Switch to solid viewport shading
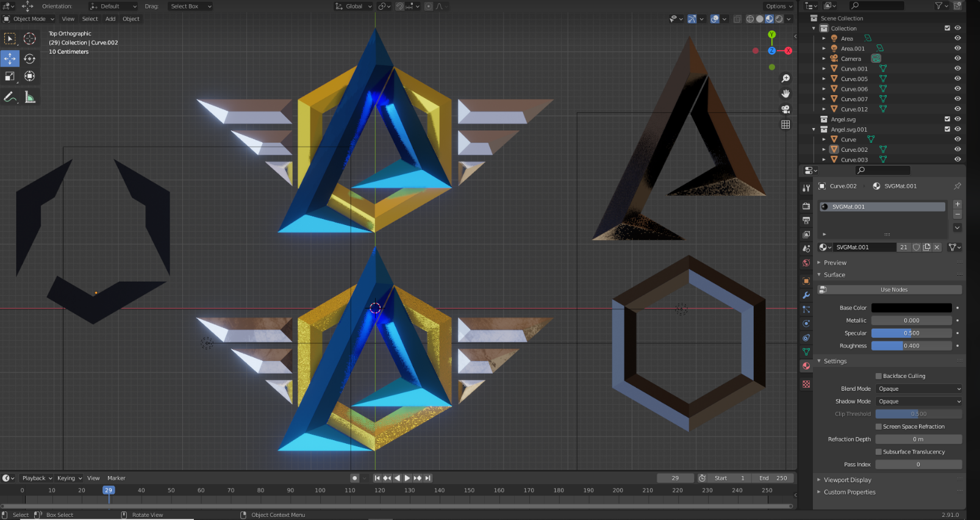This screenshot has width=980, height=520. [760, 19]
